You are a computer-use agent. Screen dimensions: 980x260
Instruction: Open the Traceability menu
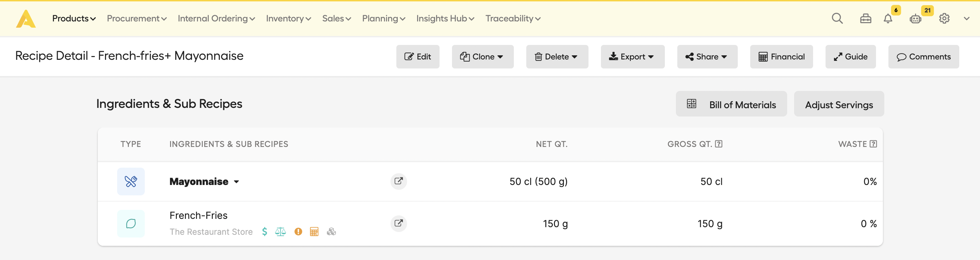pyautogui.click(x=512, y=18)
